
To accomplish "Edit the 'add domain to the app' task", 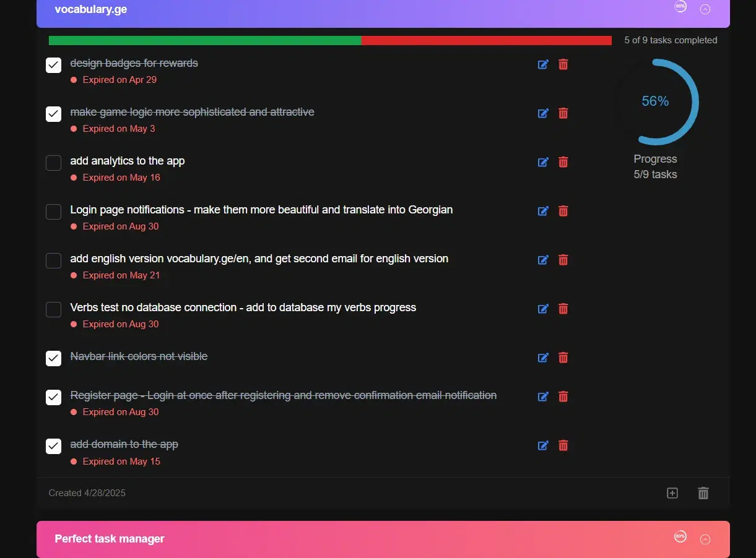I will pos(543,445).
